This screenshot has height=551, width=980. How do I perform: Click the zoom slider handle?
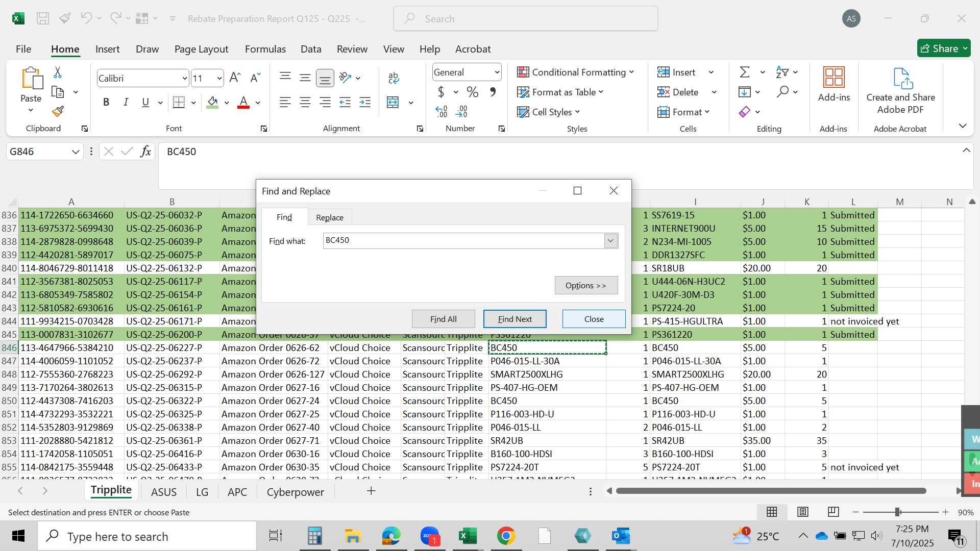click(897, 512)
